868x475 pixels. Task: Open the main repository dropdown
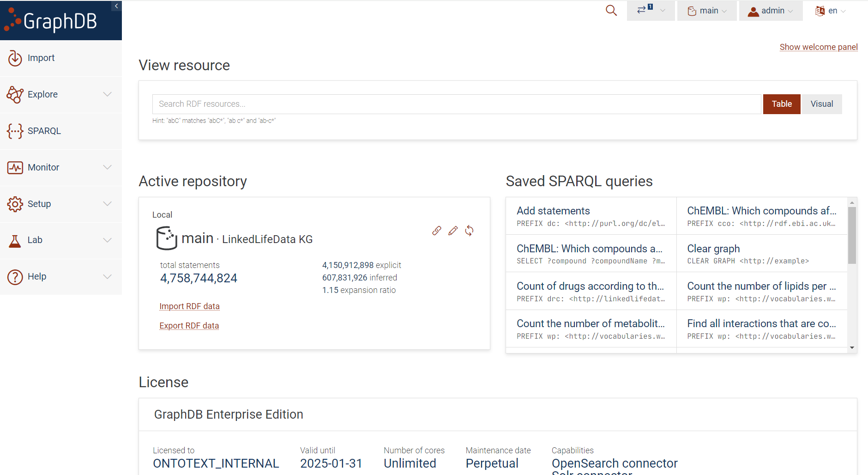click(707, 11)
